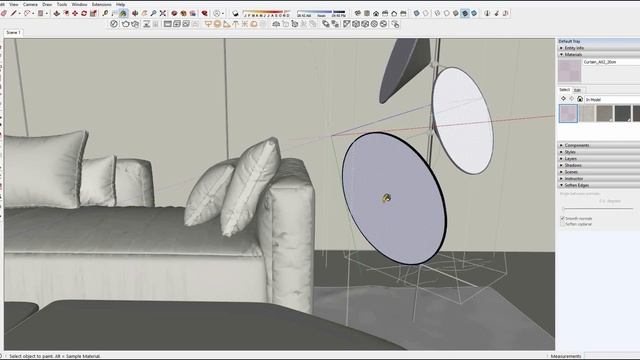This screenshot has width=640, height=360.
Task: Switch to the materials Edit tab
Action: coord(577,90)
